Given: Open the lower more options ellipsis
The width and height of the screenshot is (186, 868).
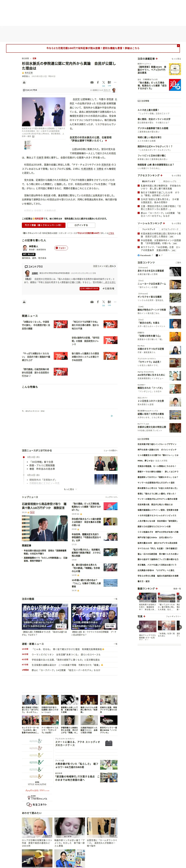Looking at the screenshot, I should click(115, 302).
